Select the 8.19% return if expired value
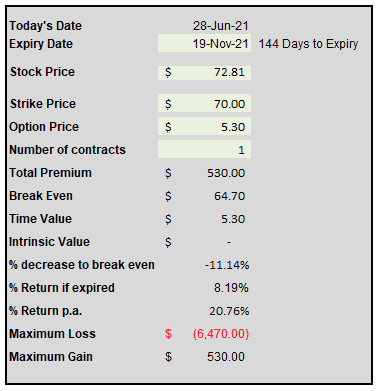 231,288
